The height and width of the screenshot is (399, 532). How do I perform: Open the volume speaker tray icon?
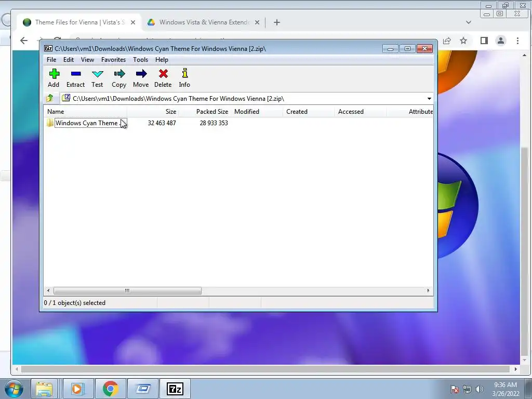click(x=479, y=389)
